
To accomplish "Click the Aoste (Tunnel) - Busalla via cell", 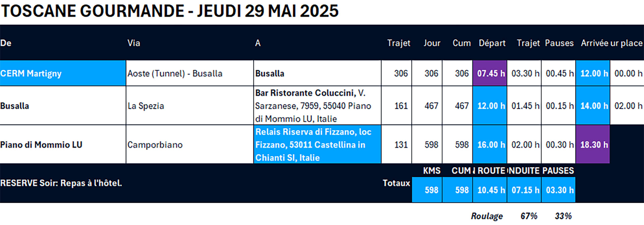I will (190, 73).
